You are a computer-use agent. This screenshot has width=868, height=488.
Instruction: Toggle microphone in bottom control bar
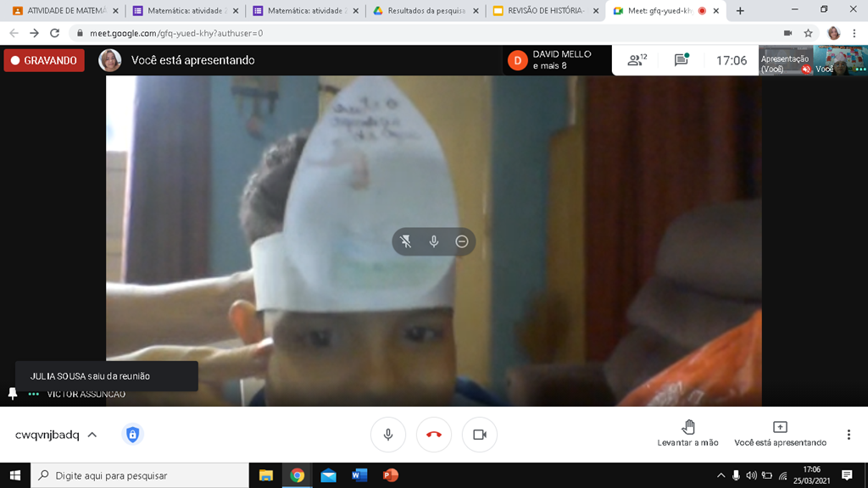tap(388, 435)
